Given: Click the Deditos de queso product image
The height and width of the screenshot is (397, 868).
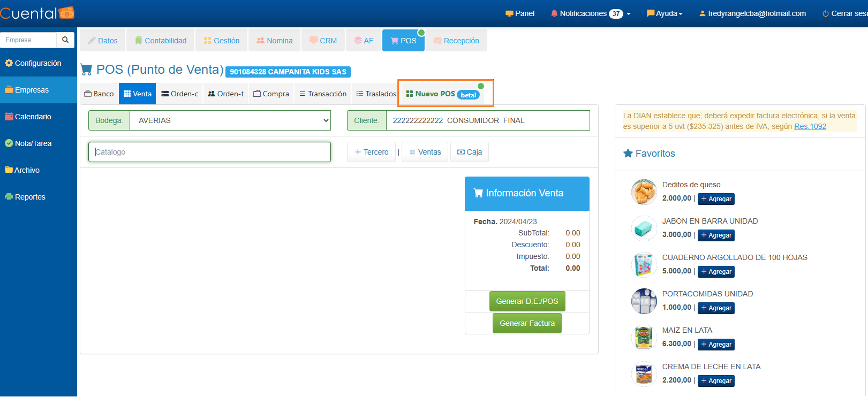Looking at the screenshot, I should click(x=644, y=192).
